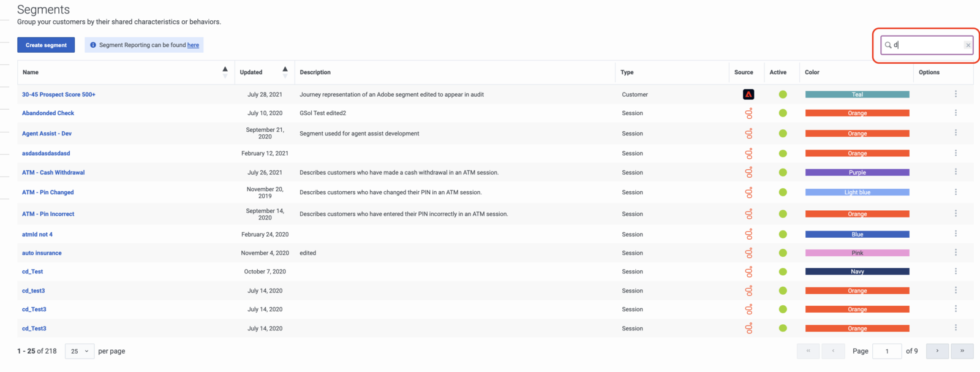Viewport: 980px width, 372px height.
Task: Click the source icon in ATM - Cash Withdrawal row
Action: click(x=748, y=173)
